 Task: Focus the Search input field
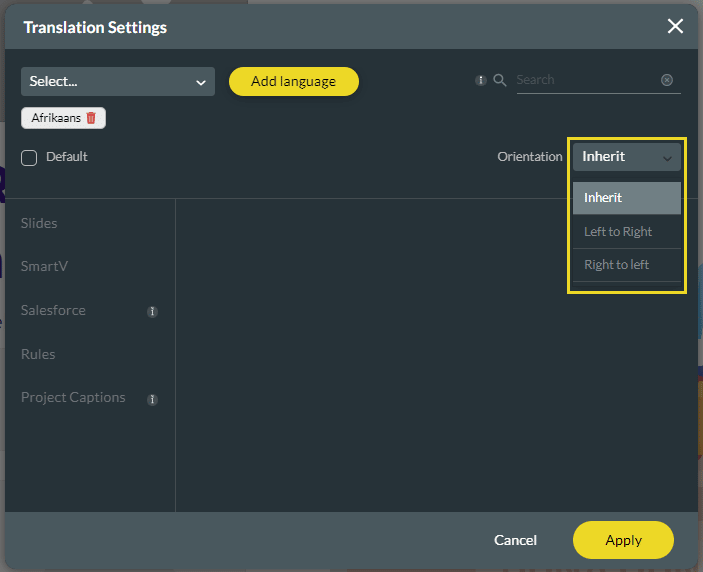pyautogui.click(x=586, y=80)
